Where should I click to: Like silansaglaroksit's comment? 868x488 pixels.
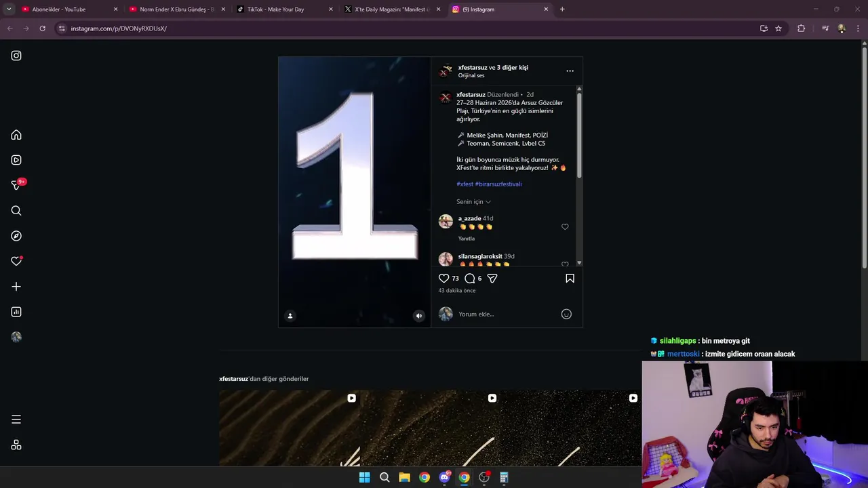tap(565, 264)
